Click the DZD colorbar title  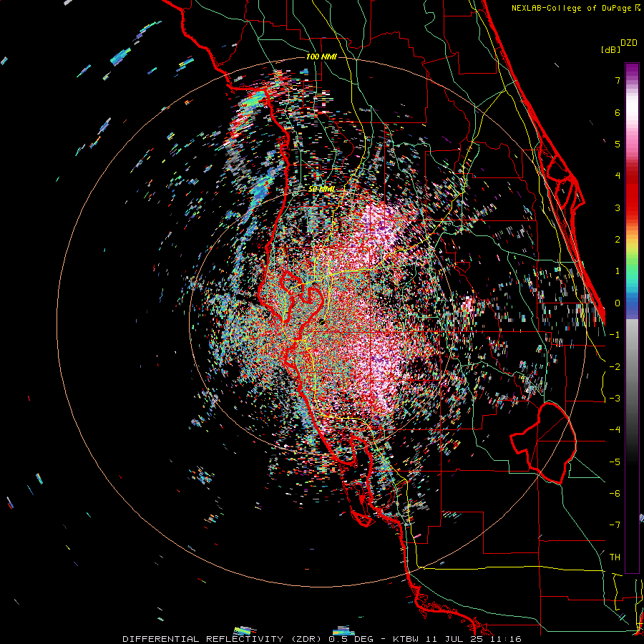(629, 43)
